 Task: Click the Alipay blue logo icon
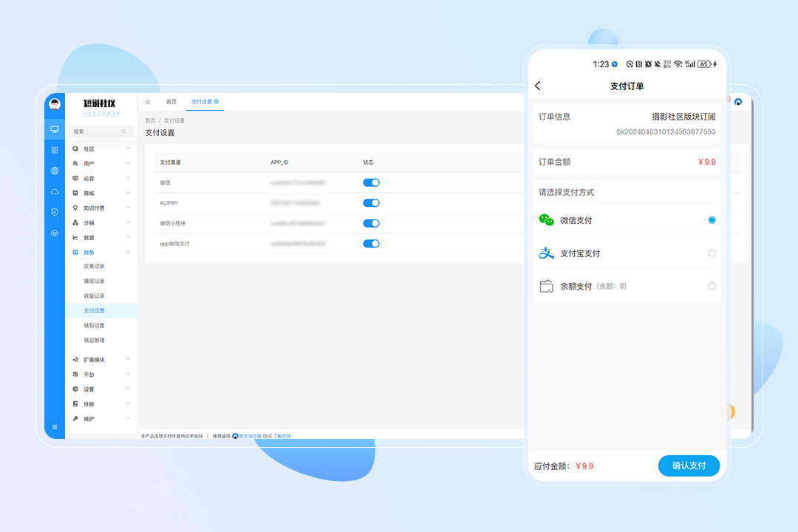[x=546, y=253]
